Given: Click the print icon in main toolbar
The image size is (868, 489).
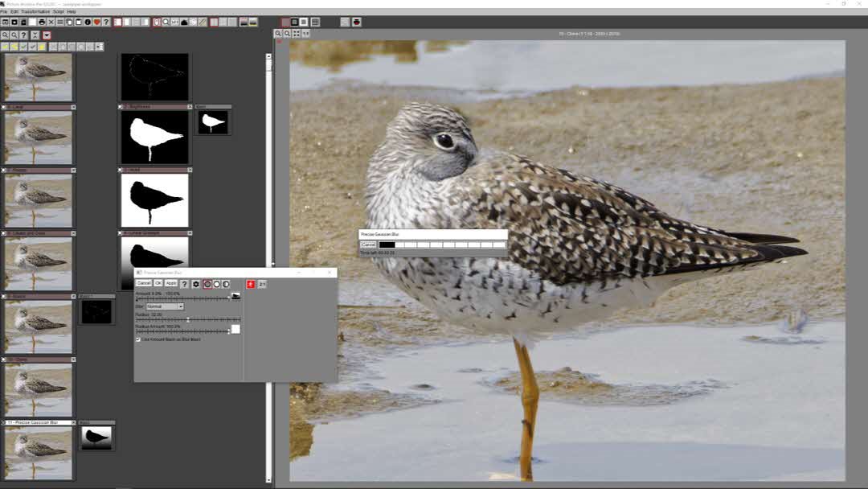Looking at the screenshot, I should [x=42, y=22].
